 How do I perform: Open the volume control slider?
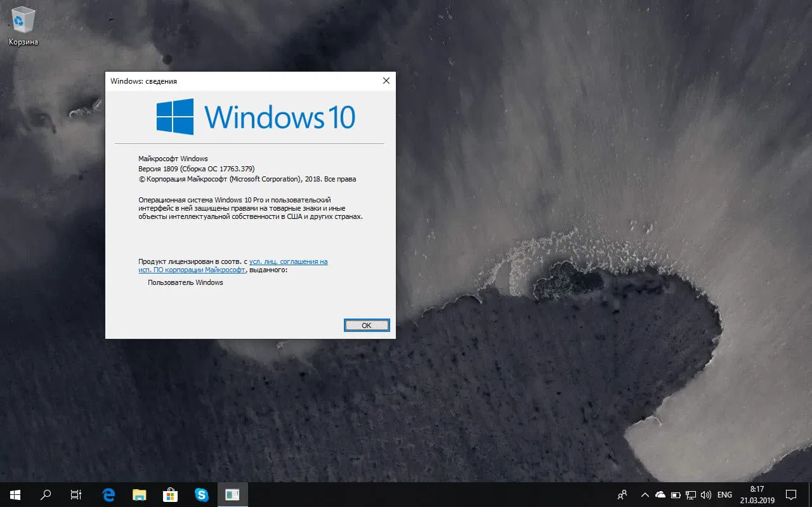tap(706, 494)
